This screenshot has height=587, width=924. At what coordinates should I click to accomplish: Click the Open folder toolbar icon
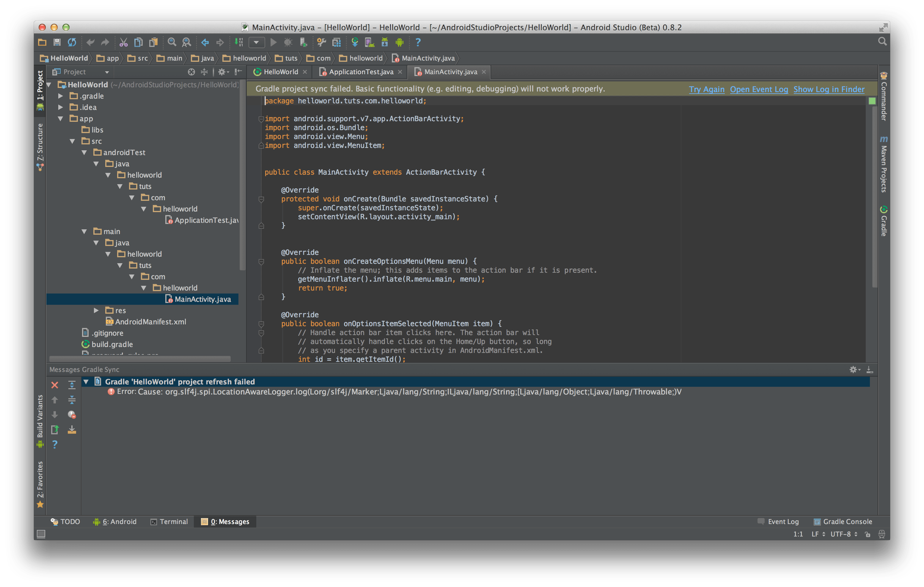pyautogui.click(x=42, y=42)
